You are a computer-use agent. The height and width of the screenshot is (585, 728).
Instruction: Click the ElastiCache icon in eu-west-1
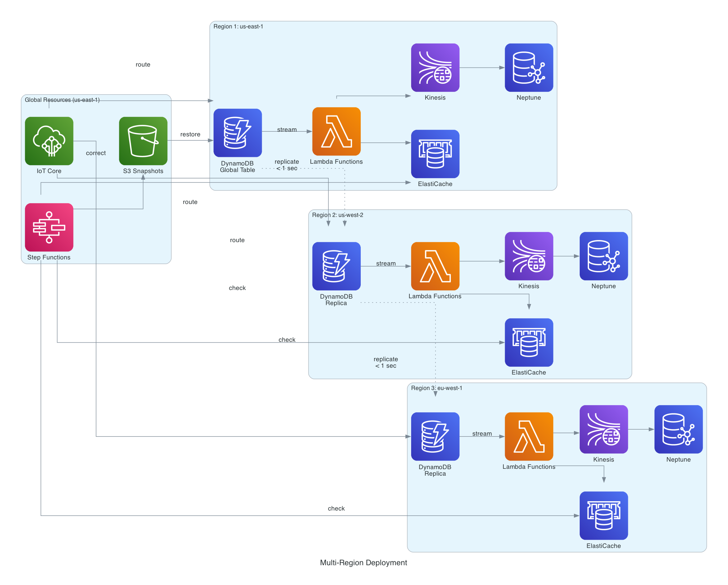click(x=603, y=516)
